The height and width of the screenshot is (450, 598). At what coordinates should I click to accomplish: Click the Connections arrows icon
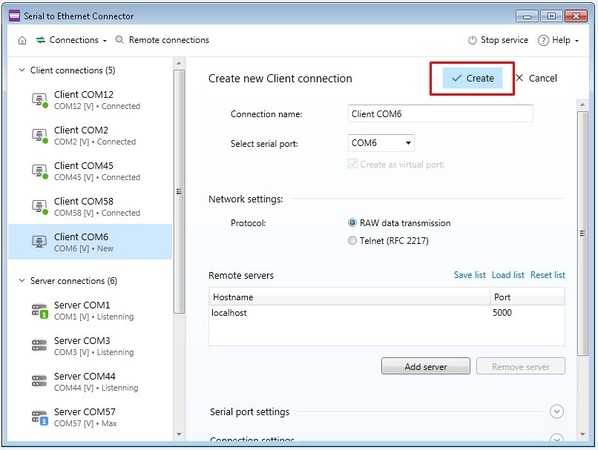tap(40, 40)
